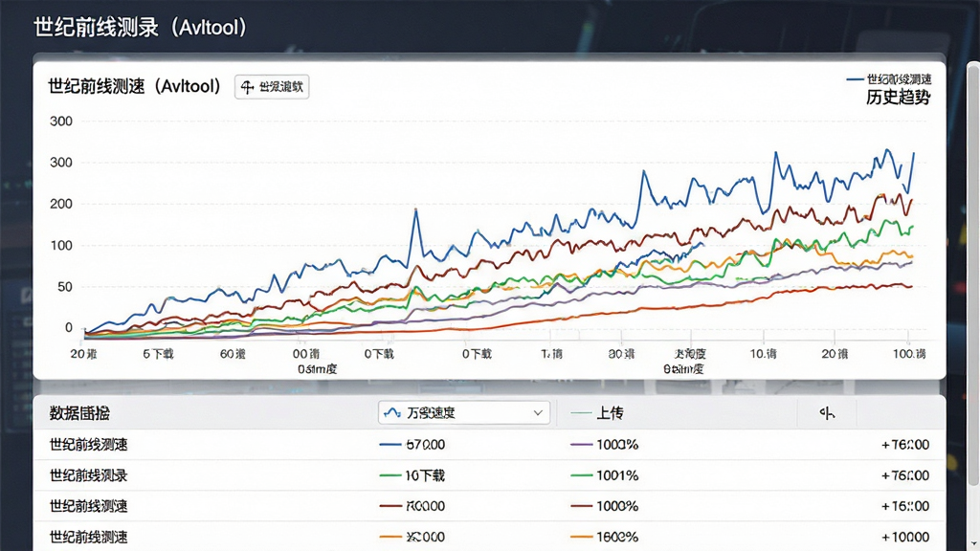Viewport: 980px width, 551px height.
Task: Click the page heading at the top left
Action: tap(141, 28)
